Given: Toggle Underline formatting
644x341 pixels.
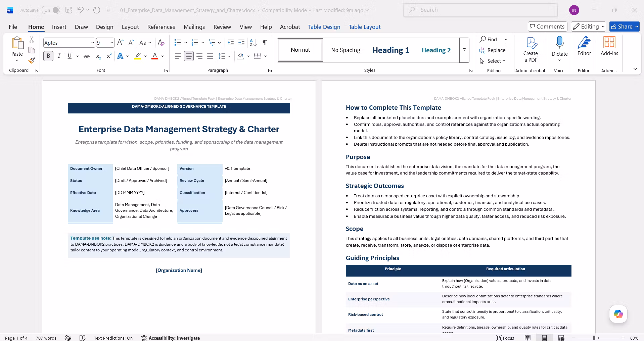Looking at the screenshot, I should click(x=70, y=56).
